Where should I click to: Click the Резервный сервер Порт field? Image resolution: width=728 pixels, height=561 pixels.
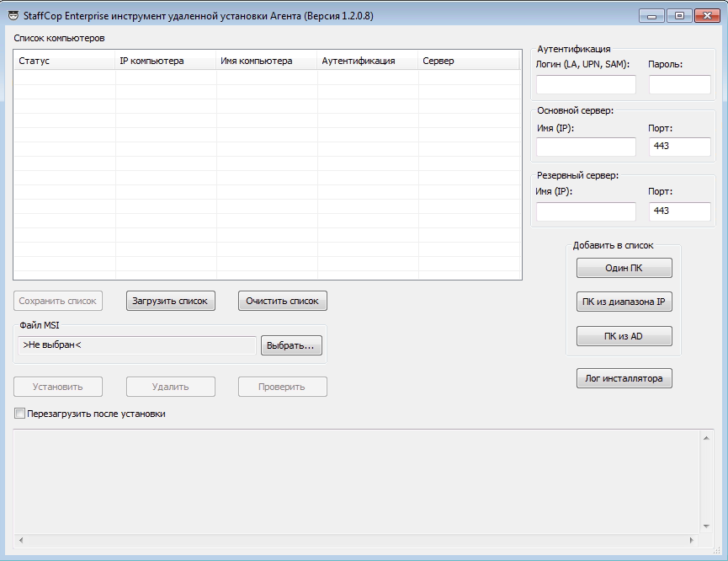pos(679,211)
